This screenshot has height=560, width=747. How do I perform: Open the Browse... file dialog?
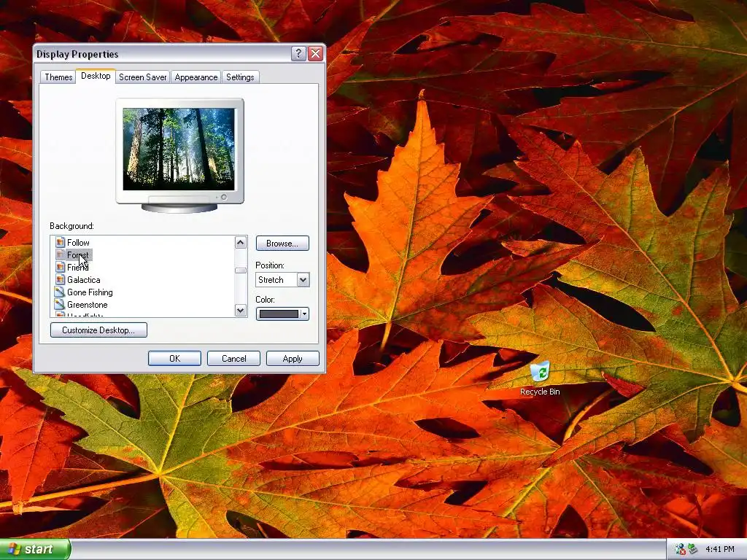click(x=282, y=244)
